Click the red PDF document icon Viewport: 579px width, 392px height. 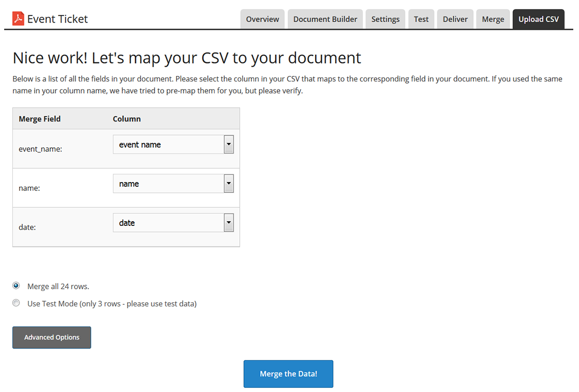18,19
